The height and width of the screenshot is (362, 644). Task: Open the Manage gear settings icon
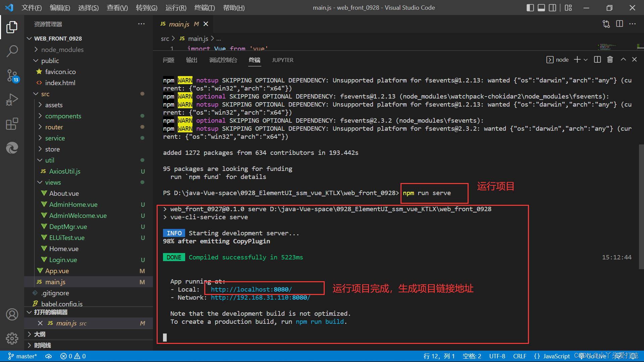tap(12, 339)
